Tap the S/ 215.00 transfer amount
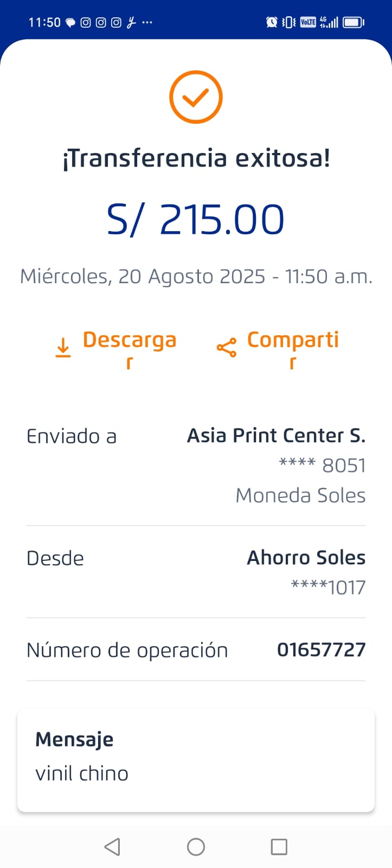 [x=196, y=220]
